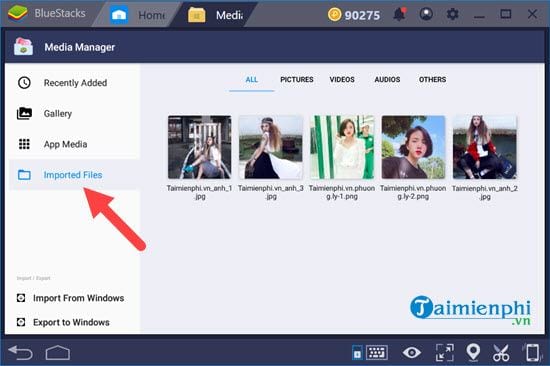Switch to the Home tab
The width and height of the screenshot is (550, 366).
click(x=137, y=15)
